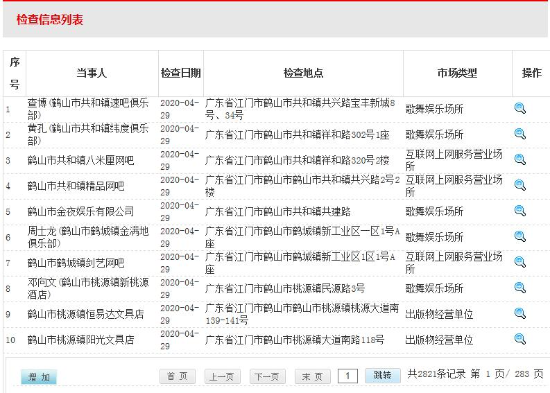550x393 pixels.
Task: Select 出版物经营单位 in row 10
Action: pos(439,340)
